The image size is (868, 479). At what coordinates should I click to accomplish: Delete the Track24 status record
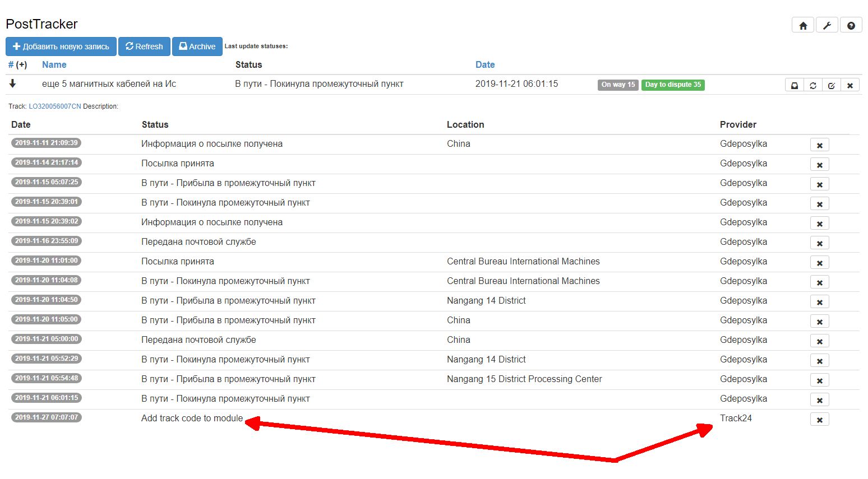pos(819,420)
